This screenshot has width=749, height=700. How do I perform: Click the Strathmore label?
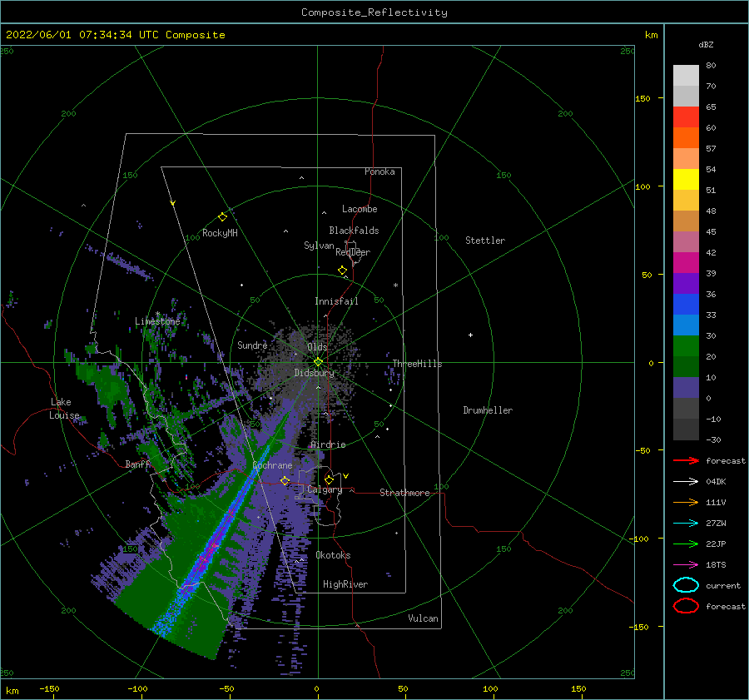[x=404, y=493]
